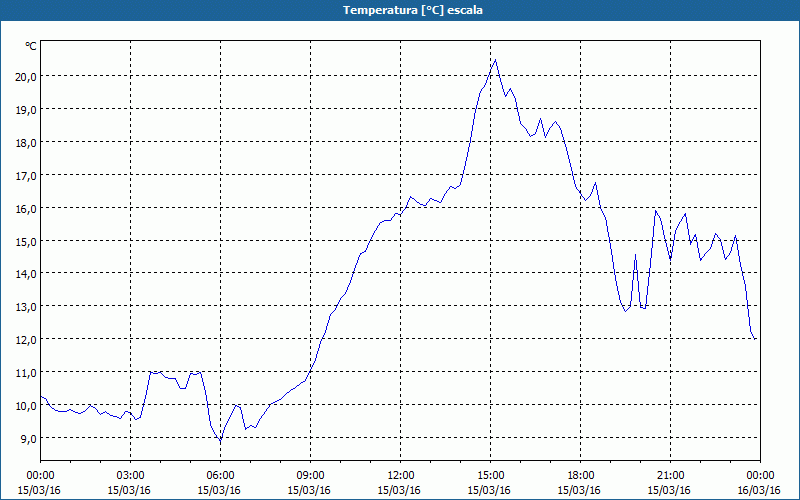Click the 17,0 axis label

click(26, 176)
